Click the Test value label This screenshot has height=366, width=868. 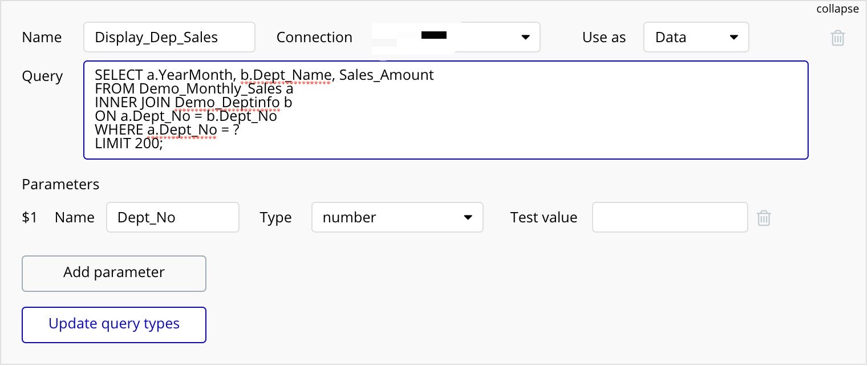[543, 218]
